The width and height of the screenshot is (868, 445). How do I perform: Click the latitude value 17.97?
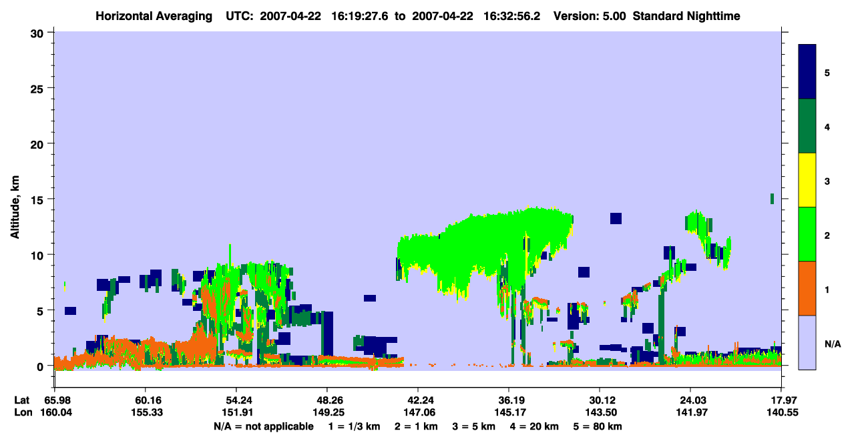point(781,400)
